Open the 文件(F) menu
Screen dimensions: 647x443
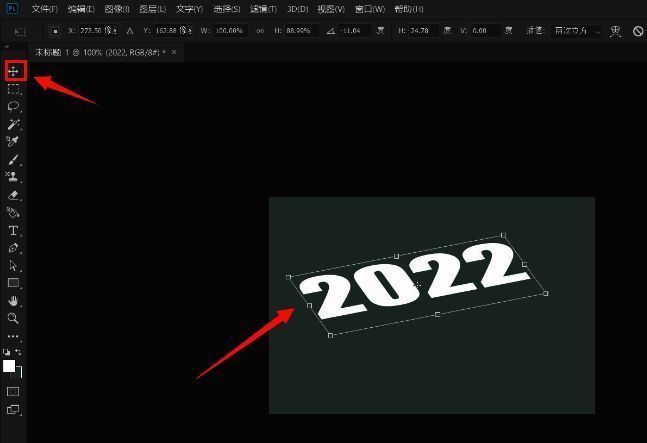45,9
